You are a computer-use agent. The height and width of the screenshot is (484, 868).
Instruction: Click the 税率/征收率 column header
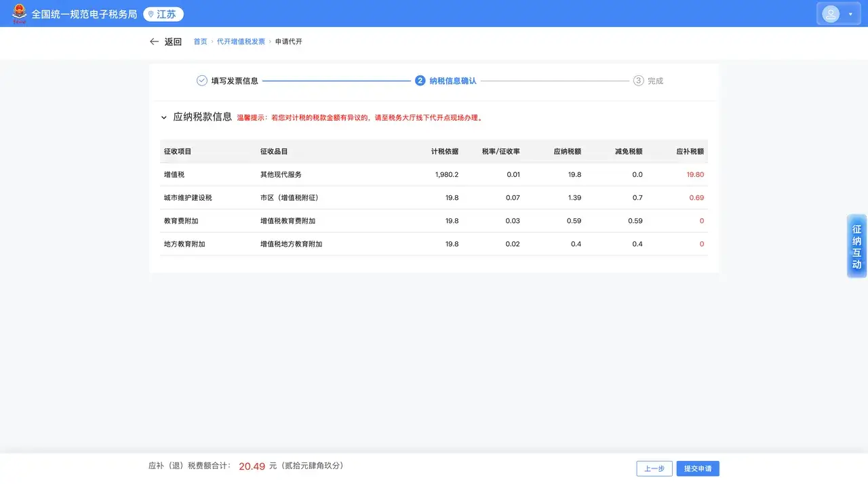pyautogui.click(x=501, y=151)
